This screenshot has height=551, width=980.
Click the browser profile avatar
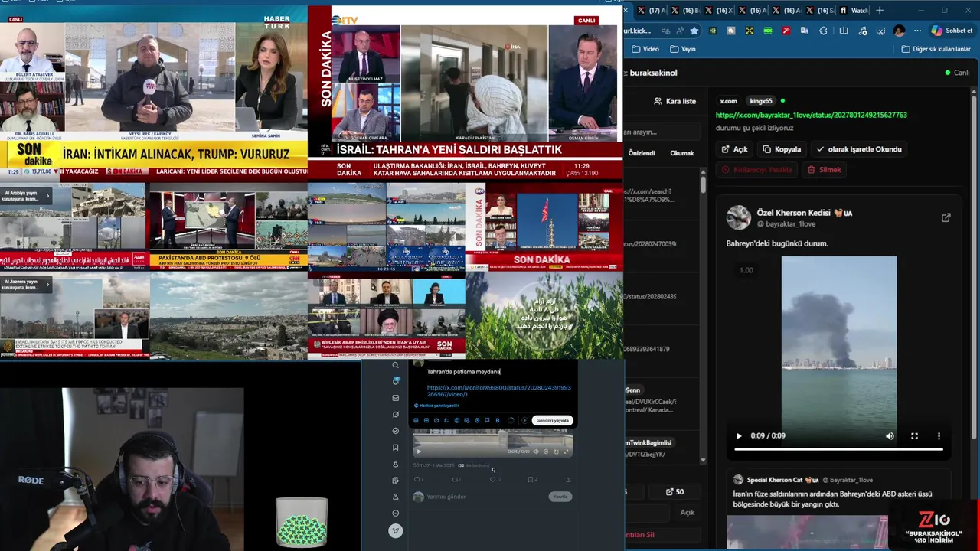pos(899,31)
